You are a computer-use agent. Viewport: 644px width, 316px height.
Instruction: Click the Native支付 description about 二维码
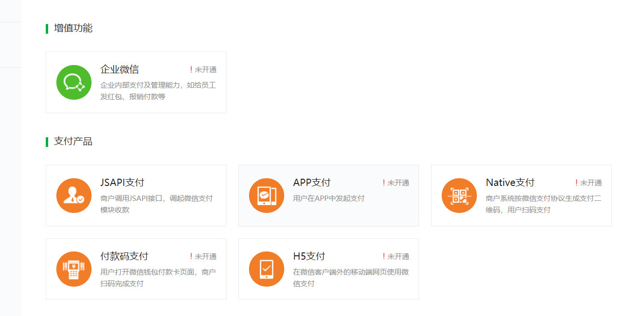pyautogui.click(x=543, y=204)
